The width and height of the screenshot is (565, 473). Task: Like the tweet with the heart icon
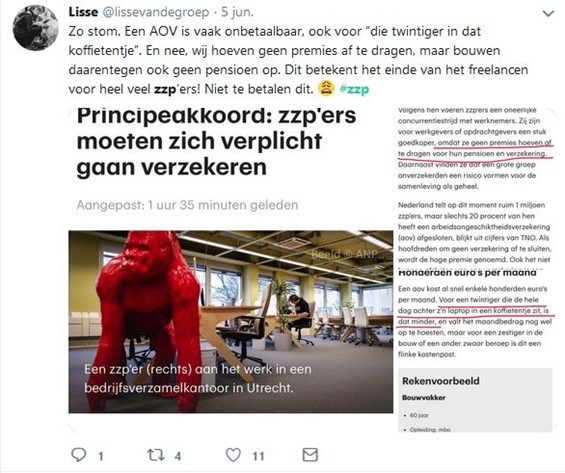(233, 455)
